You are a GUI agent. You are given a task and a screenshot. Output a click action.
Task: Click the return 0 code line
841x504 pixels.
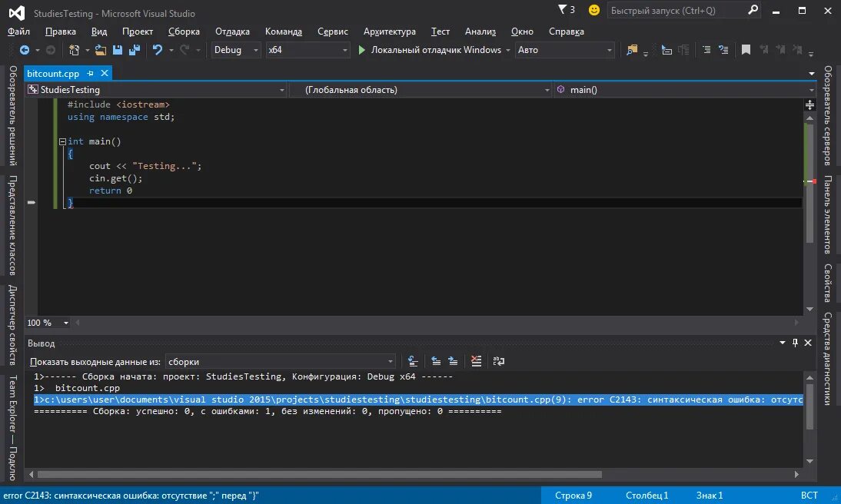[x=111, y=191]
